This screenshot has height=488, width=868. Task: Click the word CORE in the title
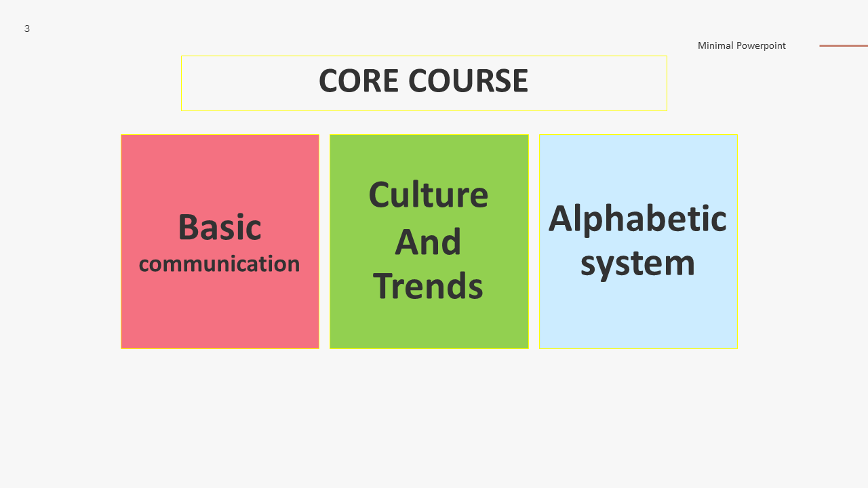[359, 81]
